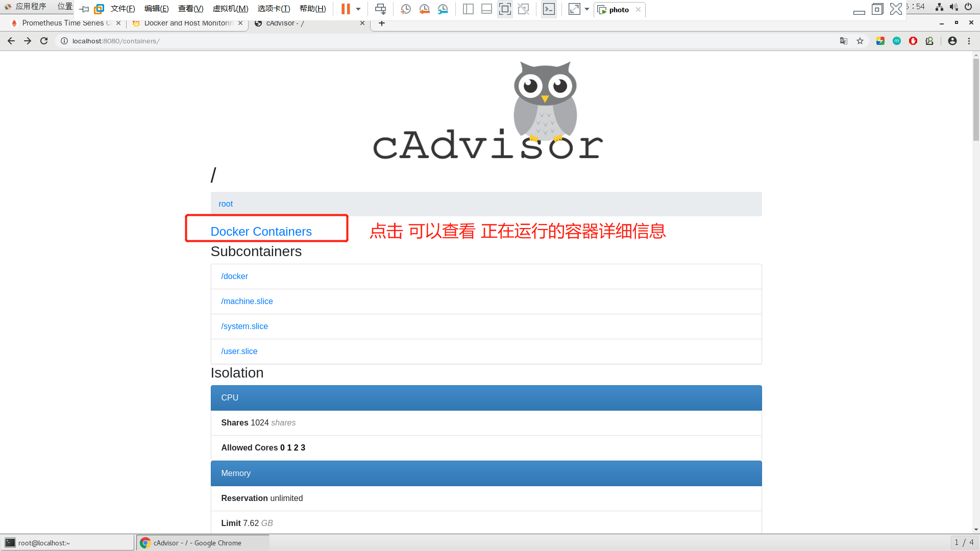Open the Docker Containers link

pos(261,232)
